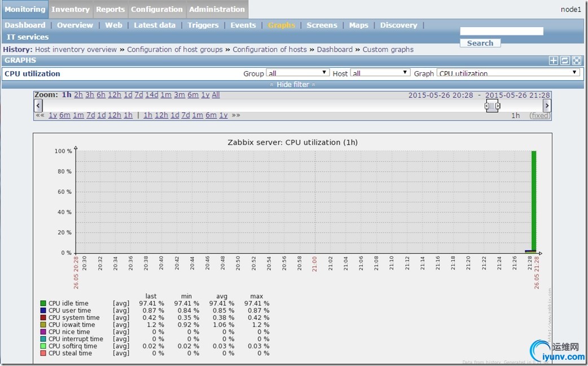Set zoom to 3h
The width and height of the screenshot is (588, 366).
90,95
